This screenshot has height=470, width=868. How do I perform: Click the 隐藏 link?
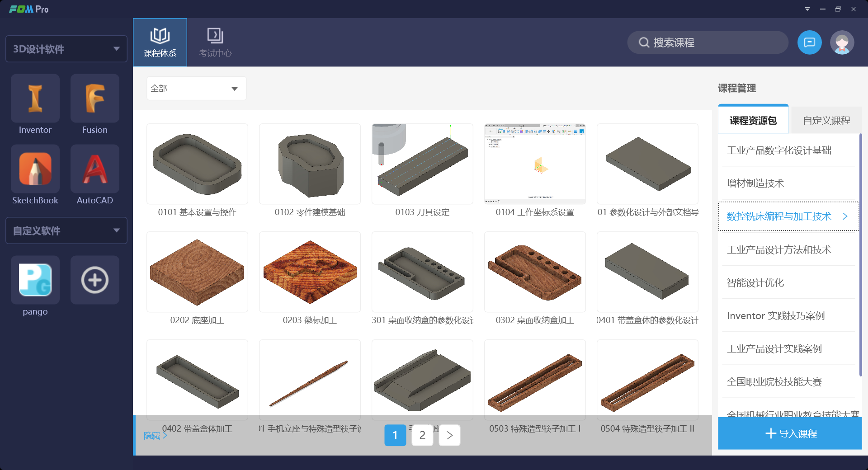[155, 436]
